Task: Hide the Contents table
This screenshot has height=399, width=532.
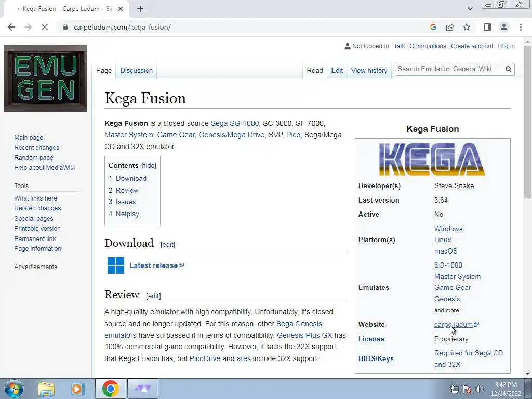Action: 148,166
